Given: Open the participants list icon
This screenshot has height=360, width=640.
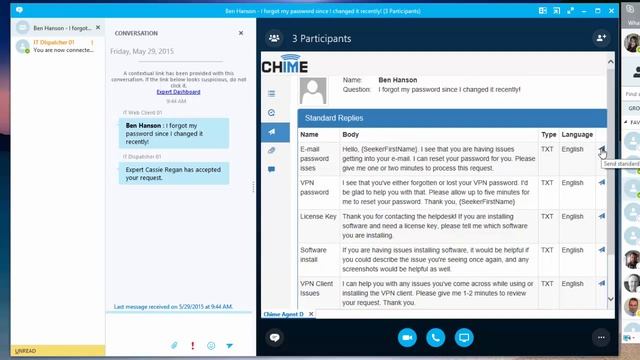Looking at the screenshot, I should [x=274, y=38].
